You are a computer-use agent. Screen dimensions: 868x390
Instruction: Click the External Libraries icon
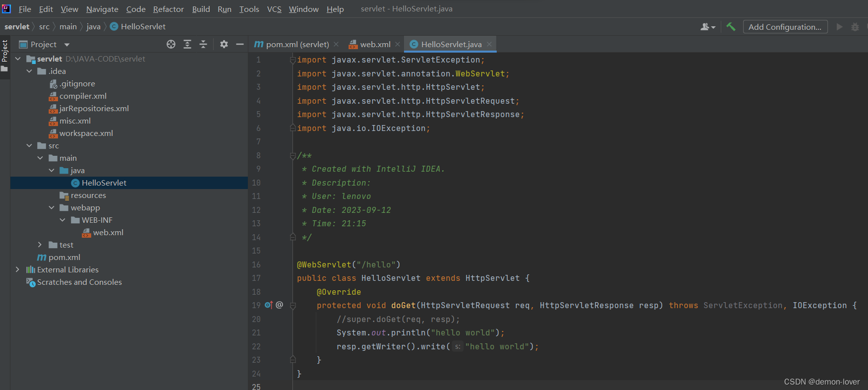coord(31,270)
